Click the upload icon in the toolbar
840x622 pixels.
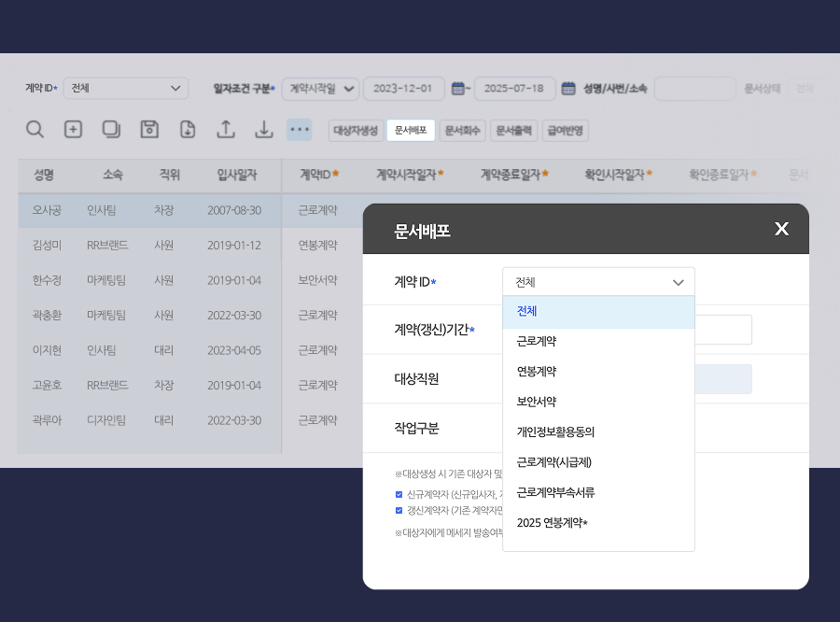point(226,129)
